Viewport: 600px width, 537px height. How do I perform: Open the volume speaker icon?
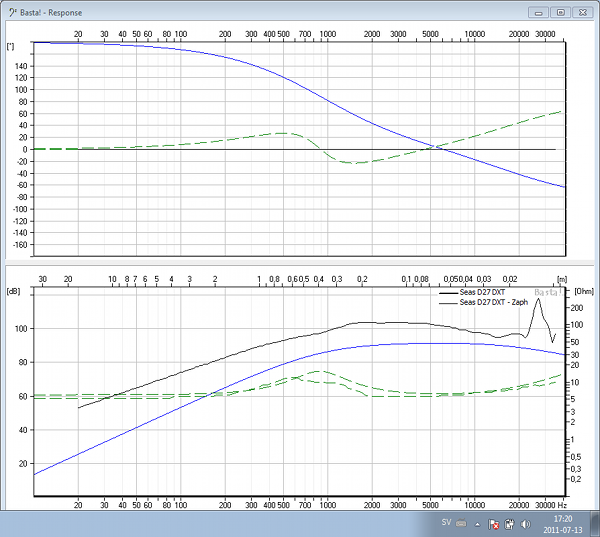coord(525,524)
